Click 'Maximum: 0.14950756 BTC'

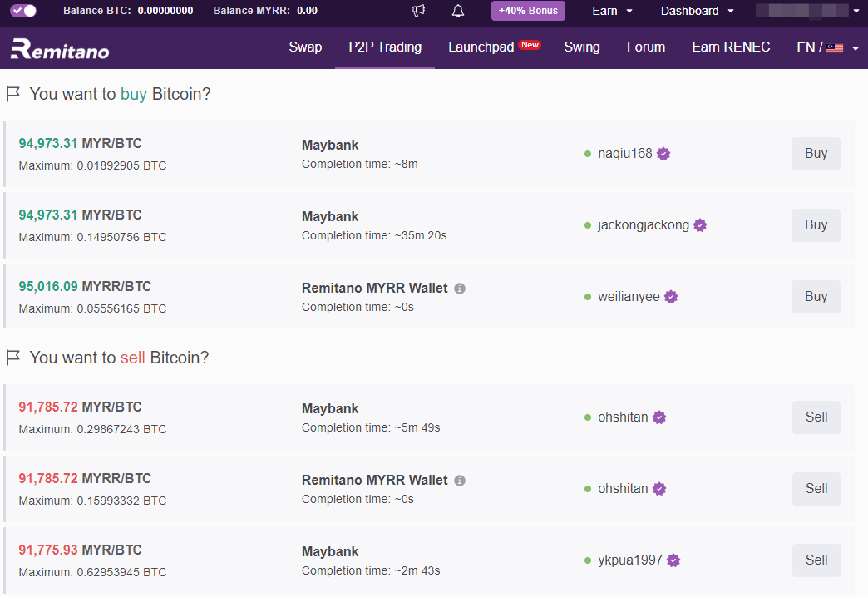92,237
